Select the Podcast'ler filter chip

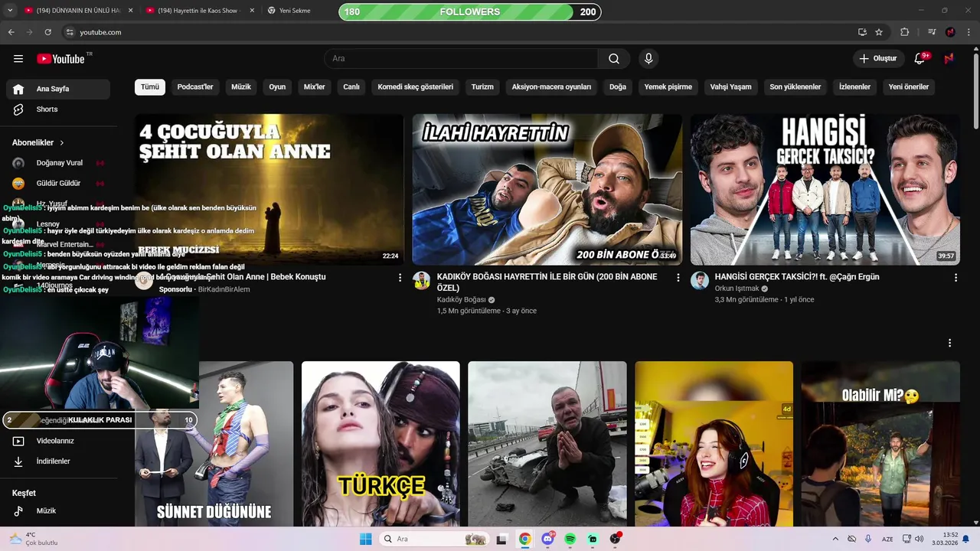(195, 86)
